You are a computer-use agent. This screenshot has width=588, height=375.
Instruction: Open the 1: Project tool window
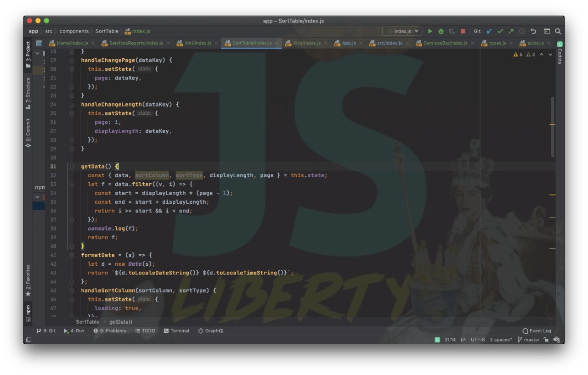(x=28, y=54)
